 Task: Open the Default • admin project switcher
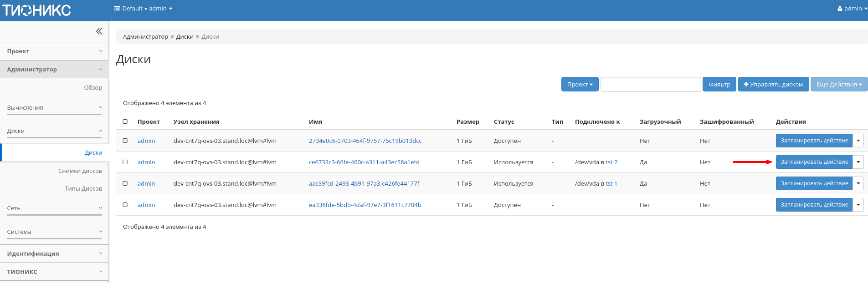point(143,8)
